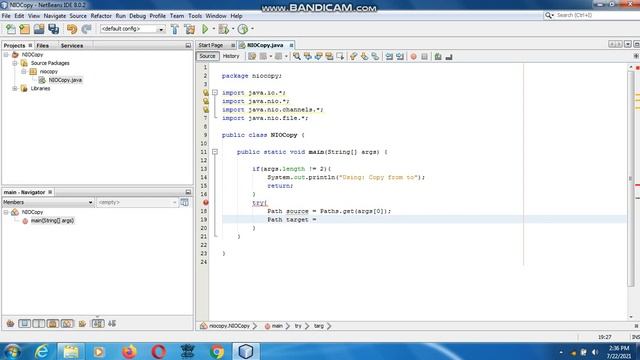This screenshot has width=640, height=360.
Task: Collapse the main method code fold
Action: (215, 152)
